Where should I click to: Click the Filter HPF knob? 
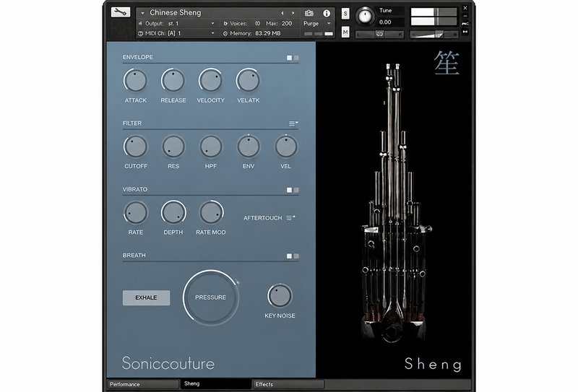(x=211, y=147)
